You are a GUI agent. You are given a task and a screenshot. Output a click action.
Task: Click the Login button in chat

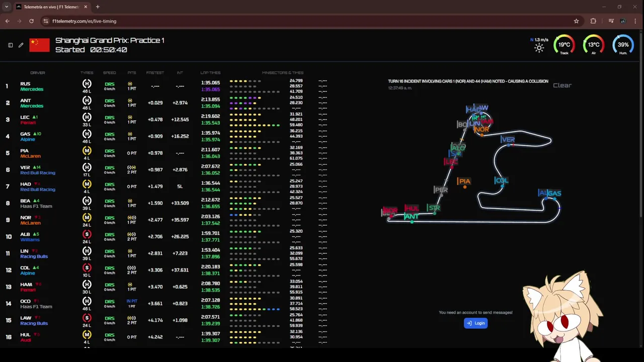point(475,323)
